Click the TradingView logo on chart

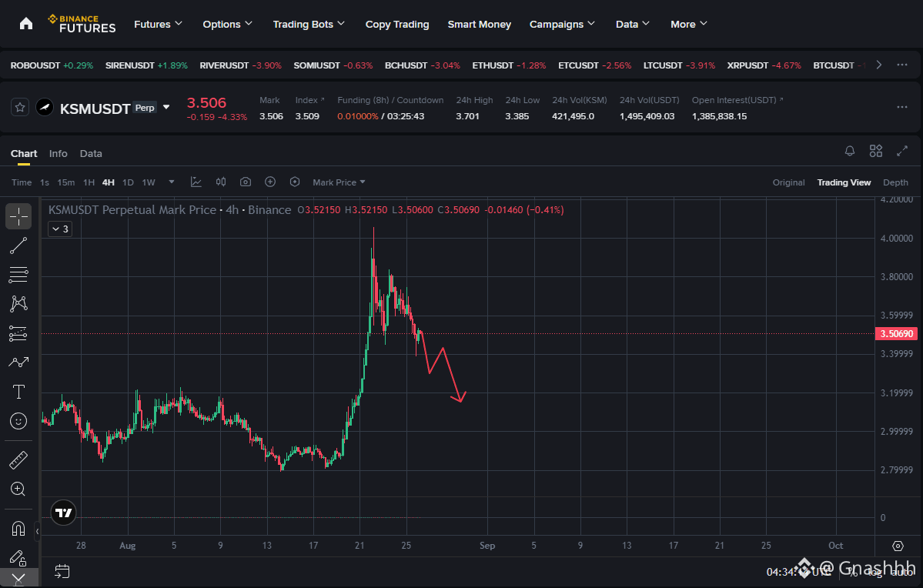coord(64,513)
